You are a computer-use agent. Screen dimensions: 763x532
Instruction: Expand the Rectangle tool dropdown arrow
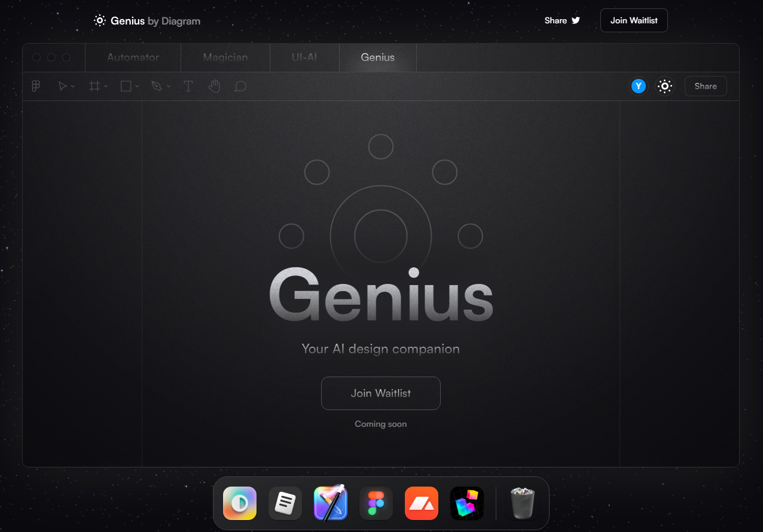[x=137, y=87]
